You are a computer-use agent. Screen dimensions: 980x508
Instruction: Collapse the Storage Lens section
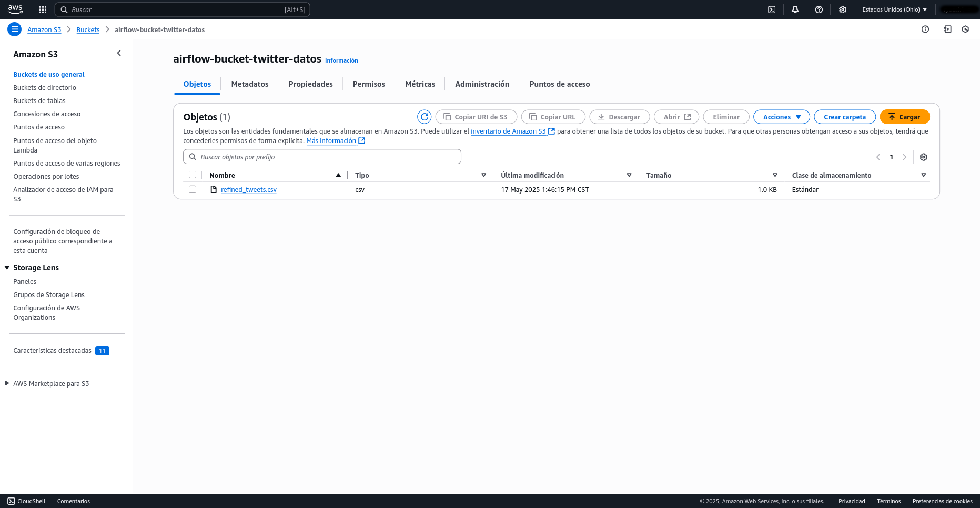(x=7, y=268)
